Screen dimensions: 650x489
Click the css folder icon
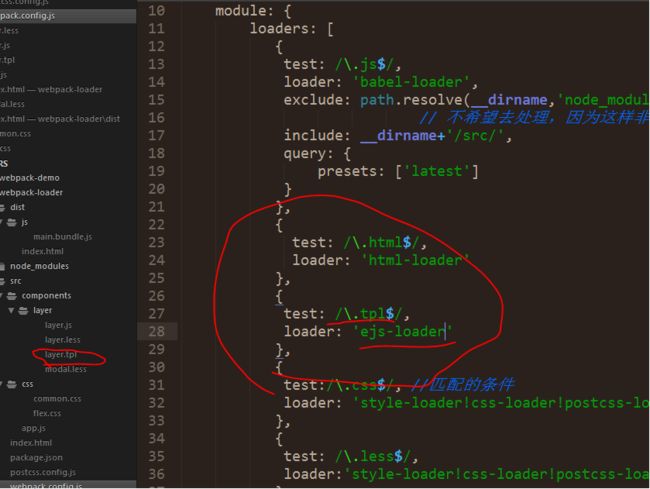[x=12, y=384]
